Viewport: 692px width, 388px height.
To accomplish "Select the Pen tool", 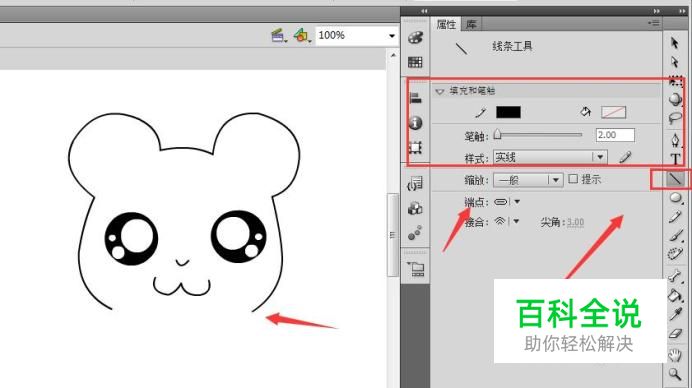I will [675, 140].
